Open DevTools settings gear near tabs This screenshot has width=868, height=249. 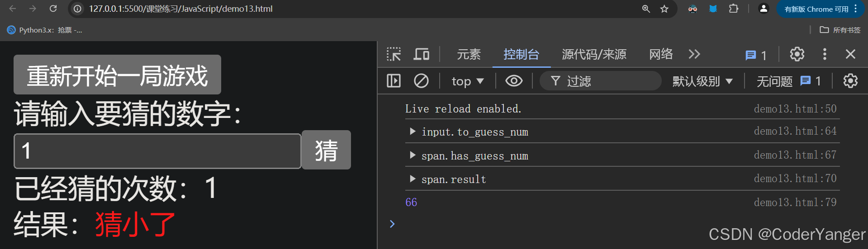797,54
